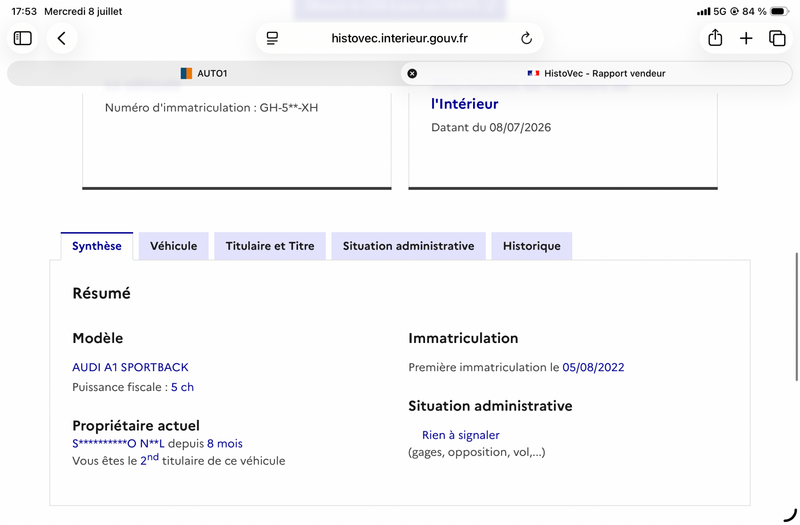Click the histovec.interieur.gouv.fr address field
800x525 pixels.
pos(399,38)
